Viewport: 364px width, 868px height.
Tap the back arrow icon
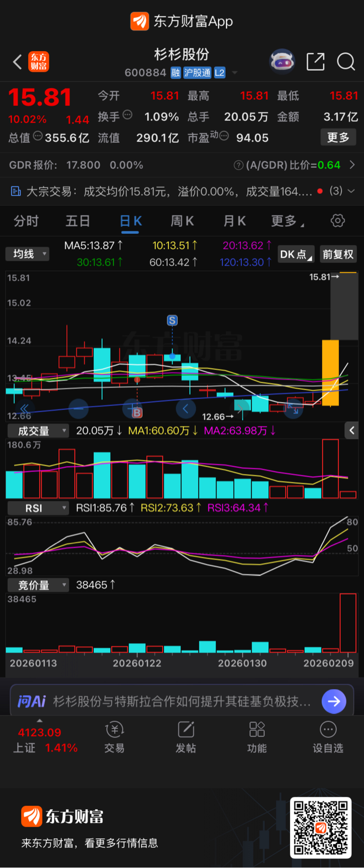point(18,62)
